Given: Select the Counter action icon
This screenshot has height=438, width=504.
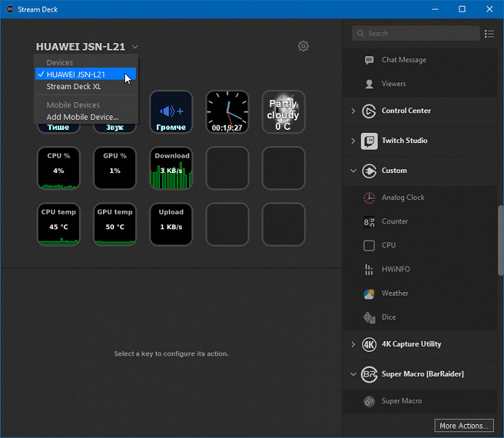Looking at the screenshot, I should (369, 222).
